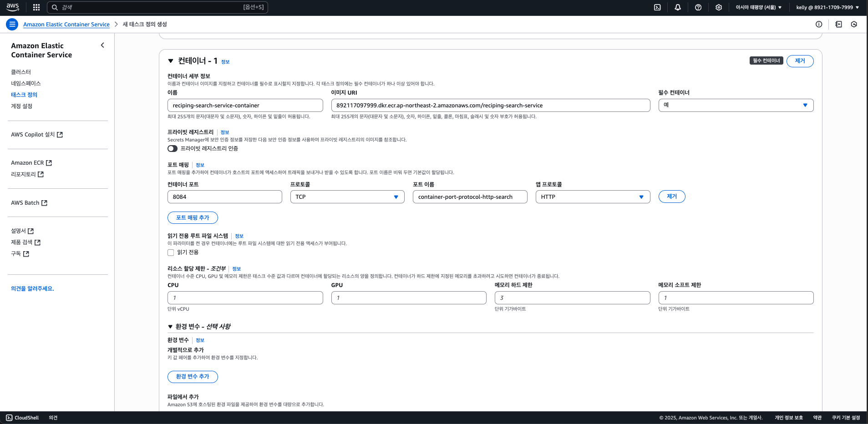Open 정보 link beside 포트 매핑
The height and width of the screenshot is (424, 868).
pyautogui.click(x=200, y=165)
